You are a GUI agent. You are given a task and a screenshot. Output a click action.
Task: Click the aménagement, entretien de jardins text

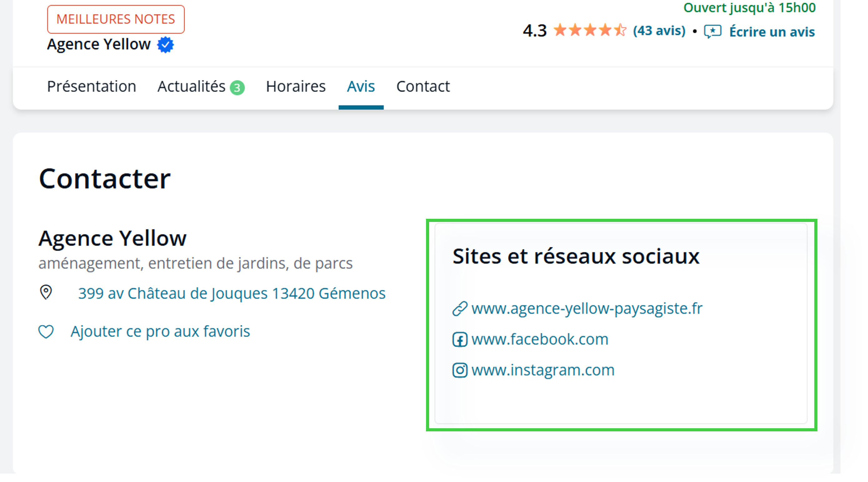(196, 263)
